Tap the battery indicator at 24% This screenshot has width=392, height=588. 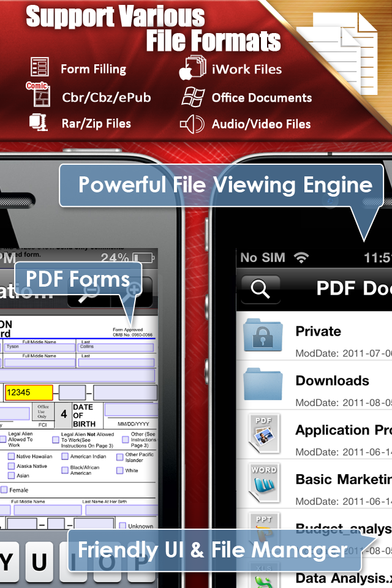[x=144, y=258]
